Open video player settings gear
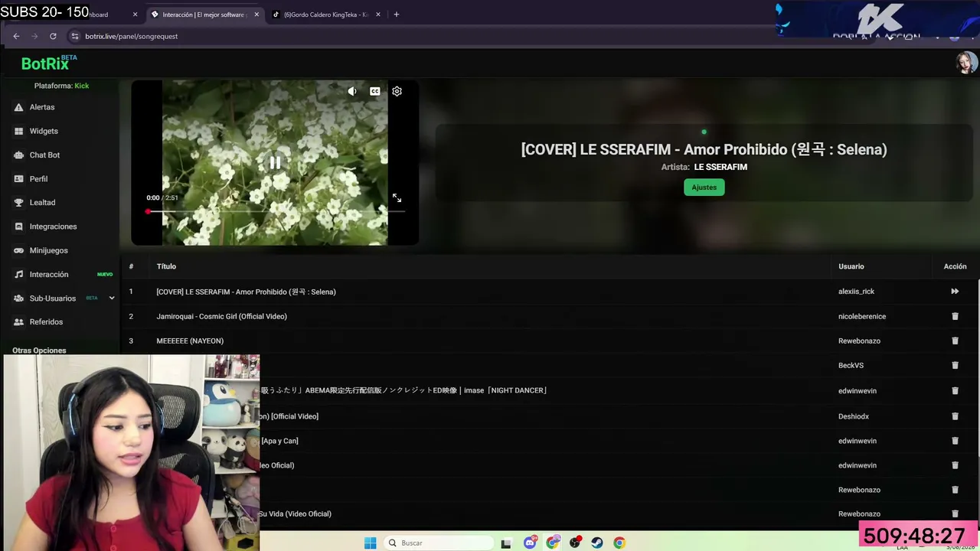The image size is (980, 551). click(x=397, y=91)
